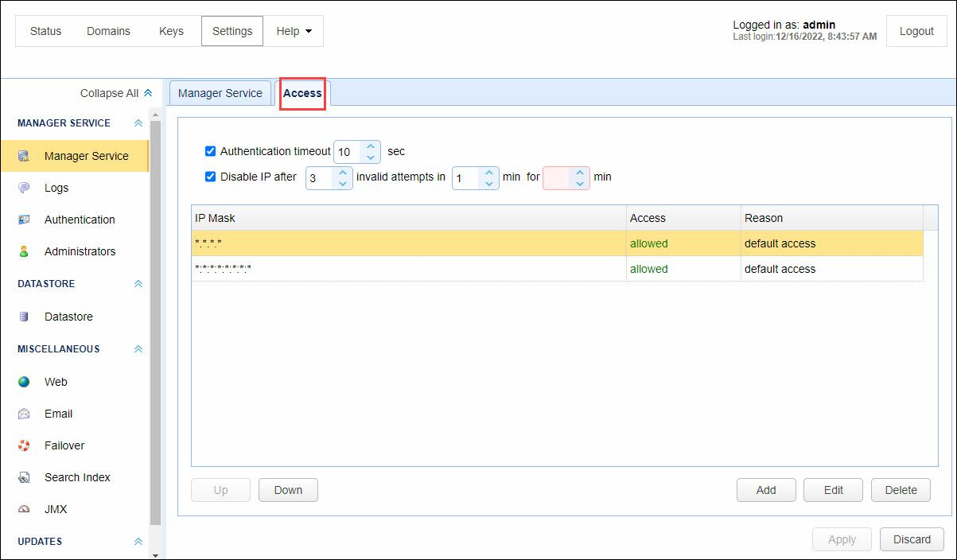Click the Web globe icon
The height and width of the screenshot is (560, 957).
pos(24,382)
